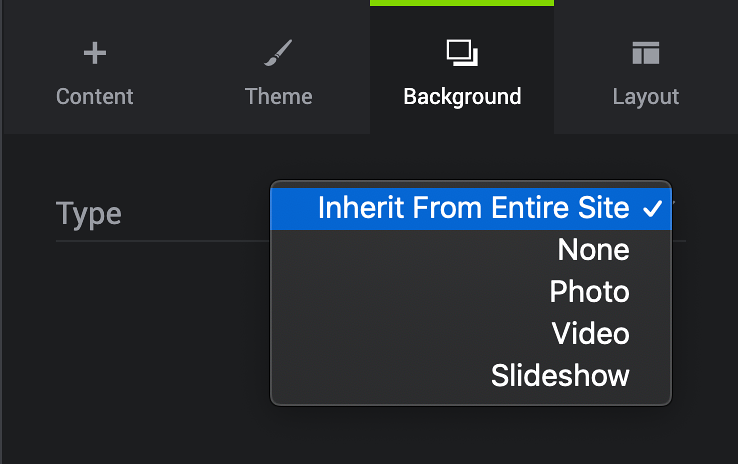Click the plus icon above Content

coord(95,53)
